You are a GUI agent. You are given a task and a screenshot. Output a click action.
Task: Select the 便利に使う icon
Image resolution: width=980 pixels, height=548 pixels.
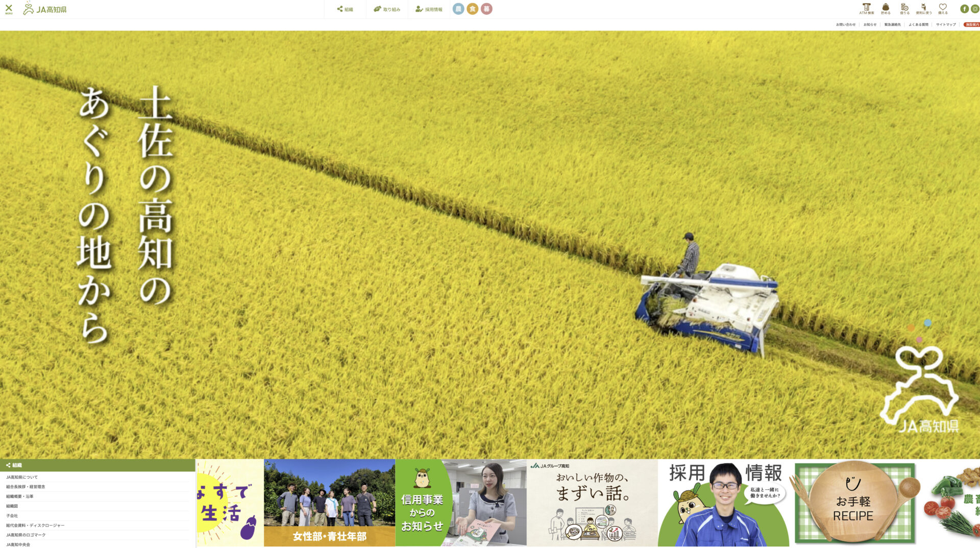click(923, 9)
